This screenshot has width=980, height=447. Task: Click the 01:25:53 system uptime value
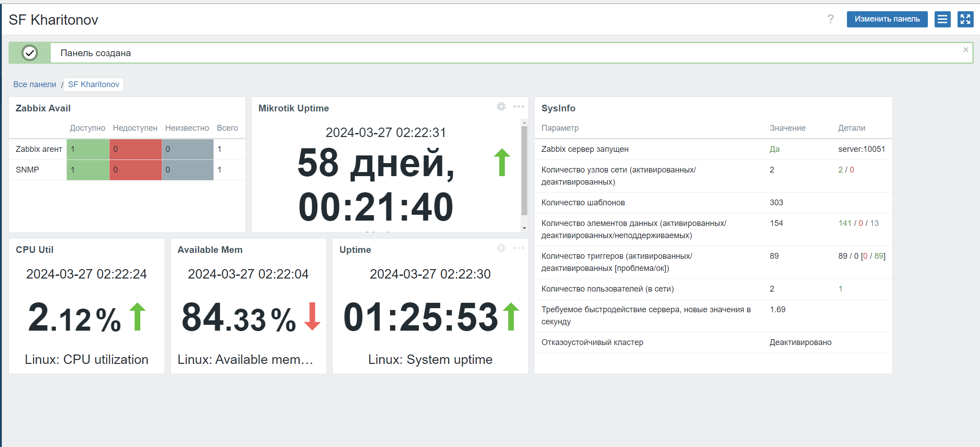[420, 318]
